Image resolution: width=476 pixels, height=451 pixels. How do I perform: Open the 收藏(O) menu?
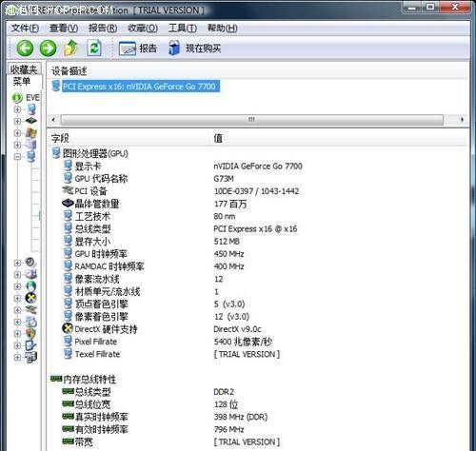point(143,29)
